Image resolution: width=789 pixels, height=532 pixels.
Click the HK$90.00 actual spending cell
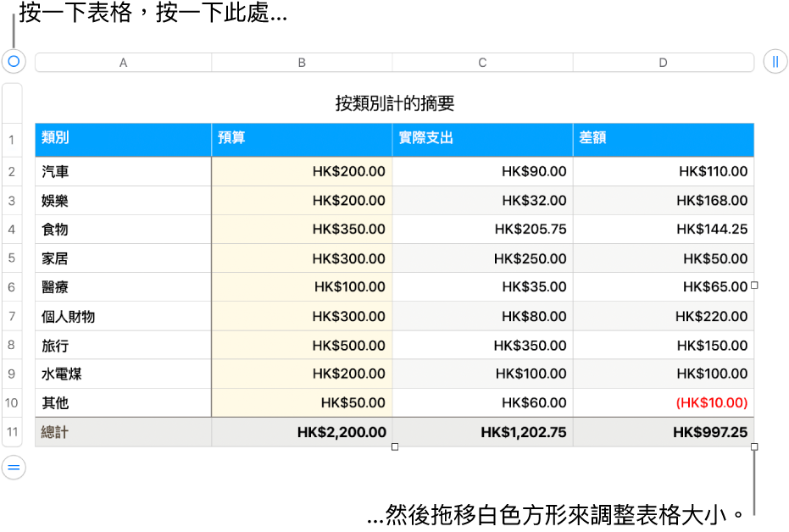tap(482, 171)
